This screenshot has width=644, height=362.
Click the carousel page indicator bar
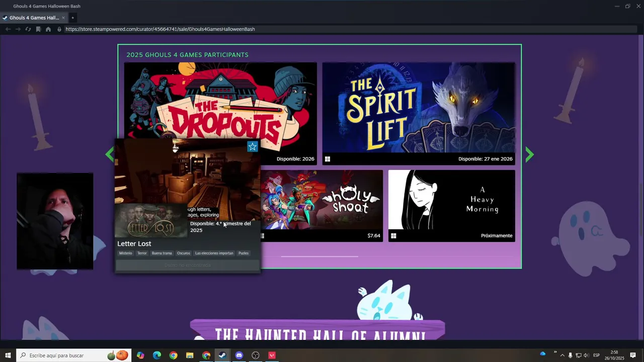coord(319,256)
